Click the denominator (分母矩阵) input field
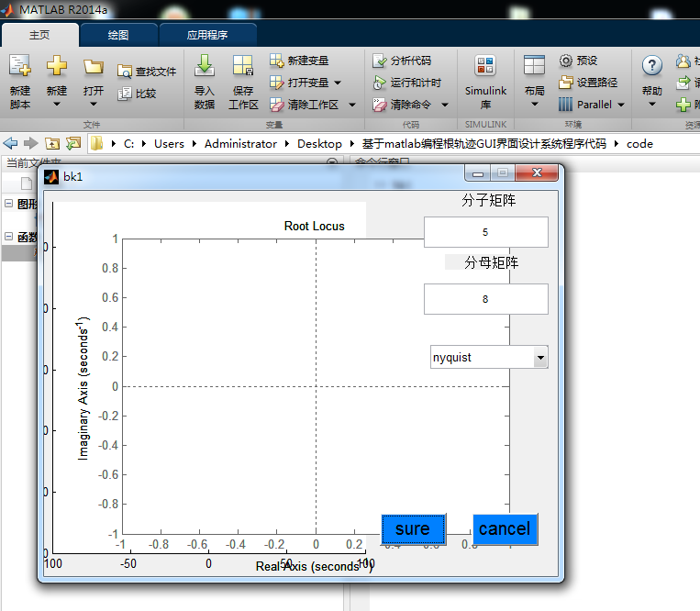 coord(485,299)
